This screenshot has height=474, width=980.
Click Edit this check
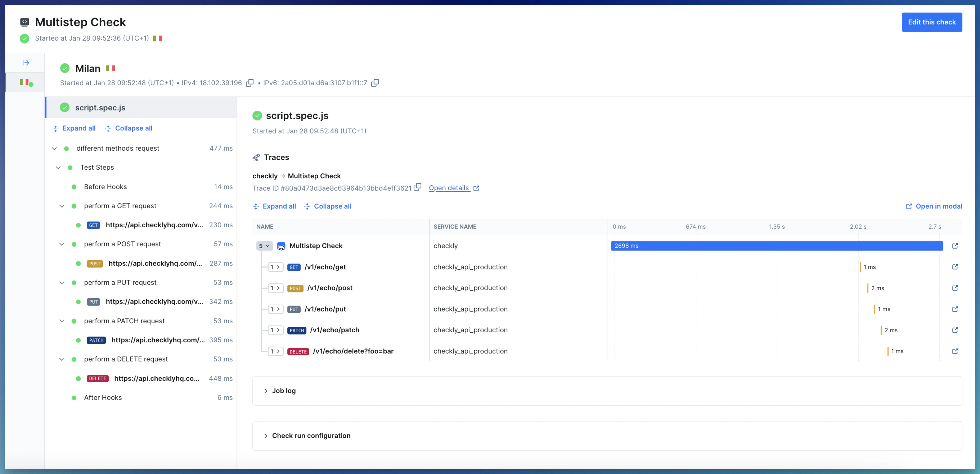pyautogui.click(x=932, y=22)
